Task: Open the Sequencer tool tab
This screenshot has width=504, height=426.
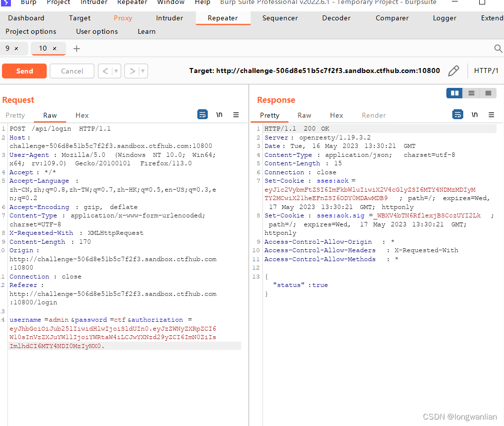Action: pos(280,18)
